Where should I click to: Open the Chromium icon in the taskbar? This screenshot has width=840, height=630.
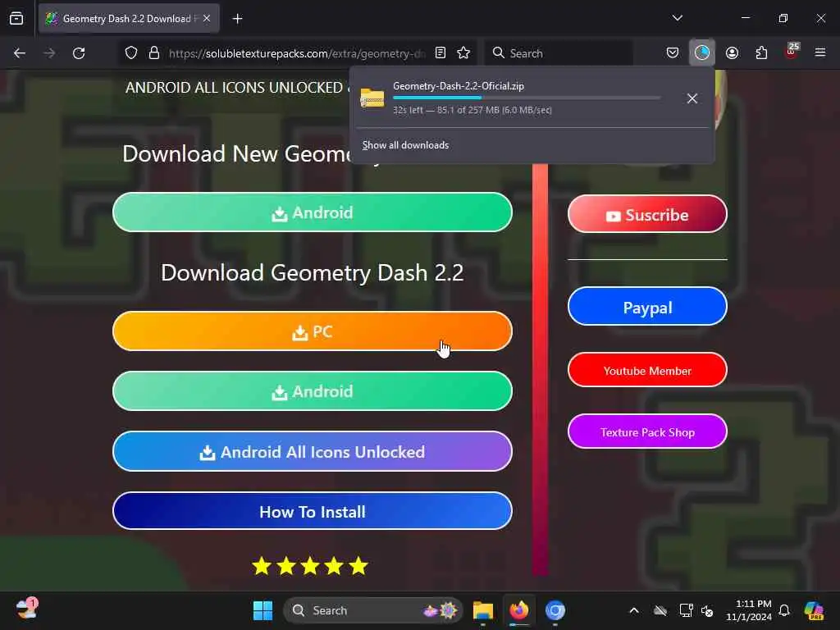click(555, 610)
